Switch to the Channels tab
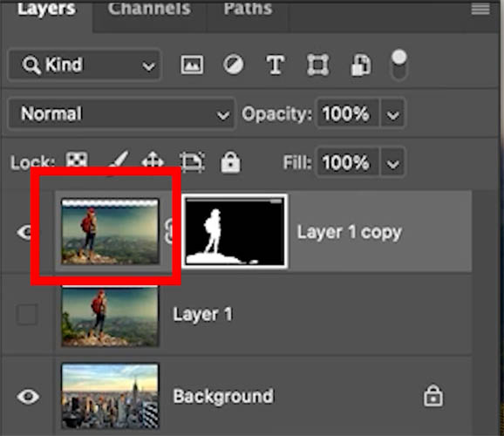 click(x=149, y=9)
